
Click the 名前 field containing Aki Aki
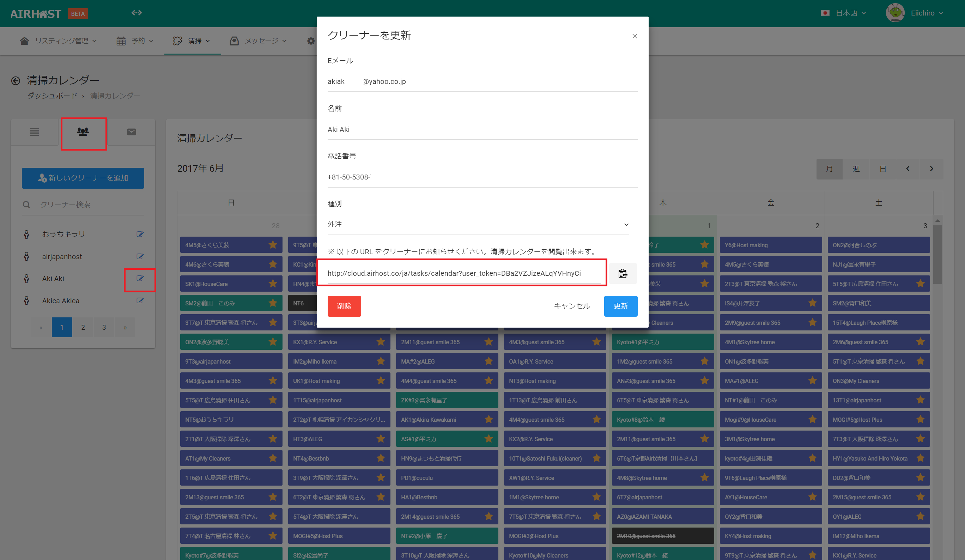click(482, 130)
